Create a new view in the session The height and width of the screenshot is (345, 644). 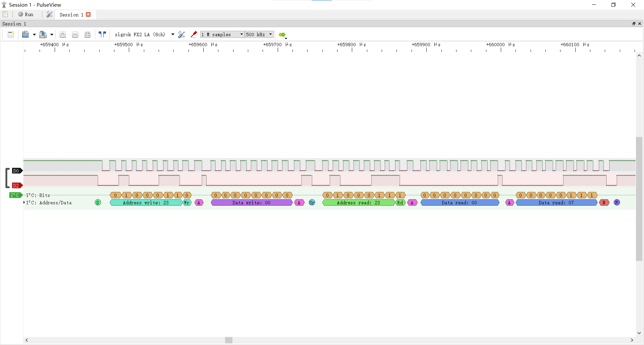(x=11, y=34)
